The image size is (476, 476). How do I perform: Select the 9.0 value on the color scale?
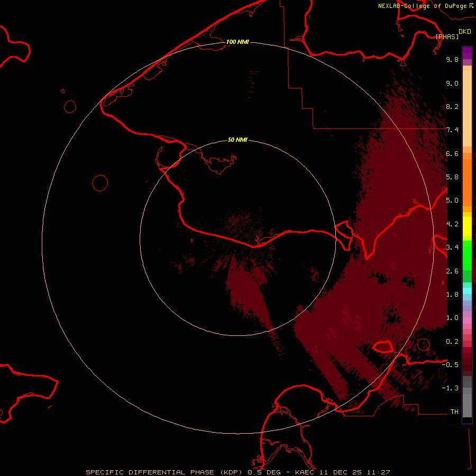pyautogui.click(x=452, y=83)
